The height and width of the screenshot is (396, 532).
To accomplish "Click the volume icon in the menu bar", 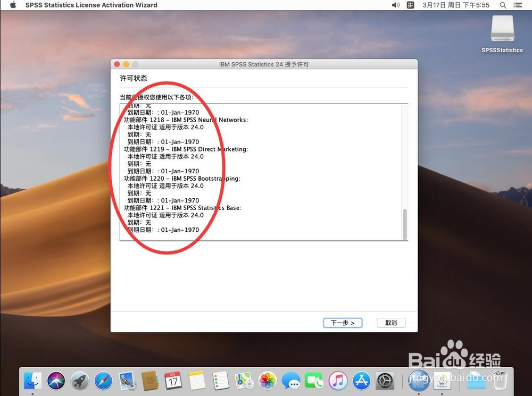I will pyautogui.click(x=395, y=5).
